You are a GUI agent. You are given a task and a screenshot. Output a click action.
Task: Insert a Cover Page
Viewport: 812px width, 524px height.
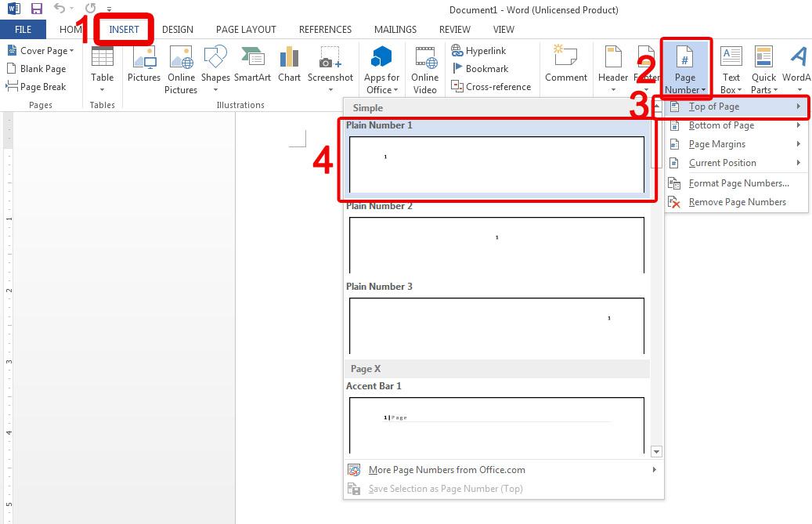pos(42,50)
